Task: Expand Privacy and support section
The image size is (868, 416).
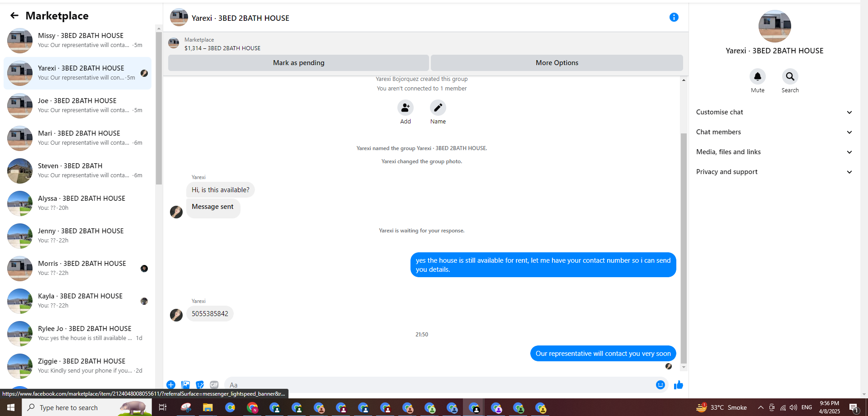Action: click(774, 172)
